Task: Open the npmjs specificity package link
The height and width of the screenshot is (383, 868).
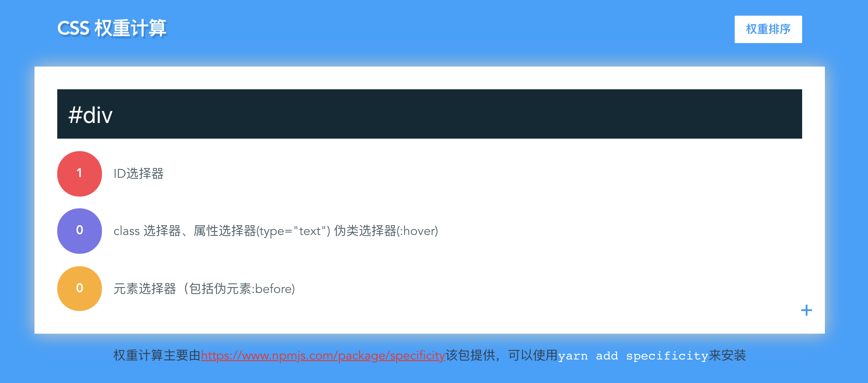Action: 323,356
